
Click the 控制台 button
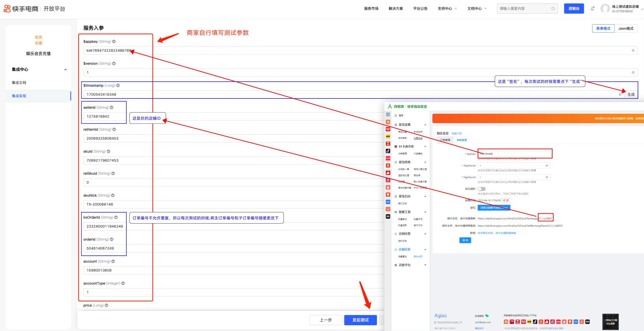coord(574,9)
